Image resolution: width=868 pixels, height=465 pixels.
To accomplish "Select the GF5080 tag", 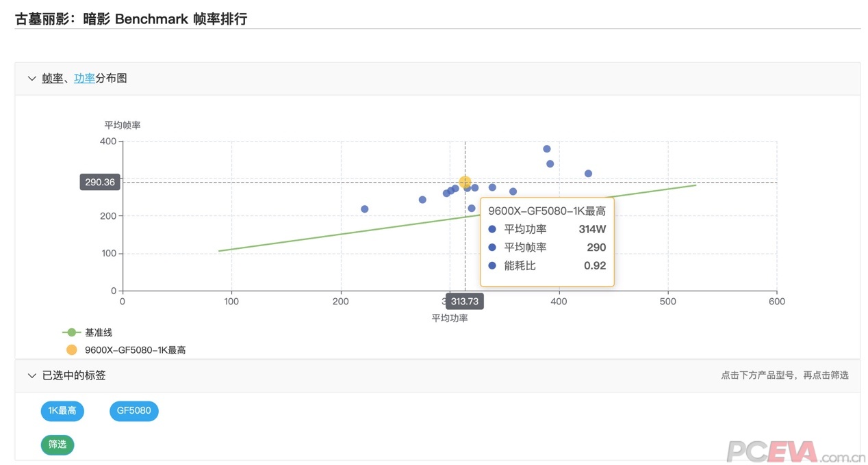I will click(x=133, y=411).
